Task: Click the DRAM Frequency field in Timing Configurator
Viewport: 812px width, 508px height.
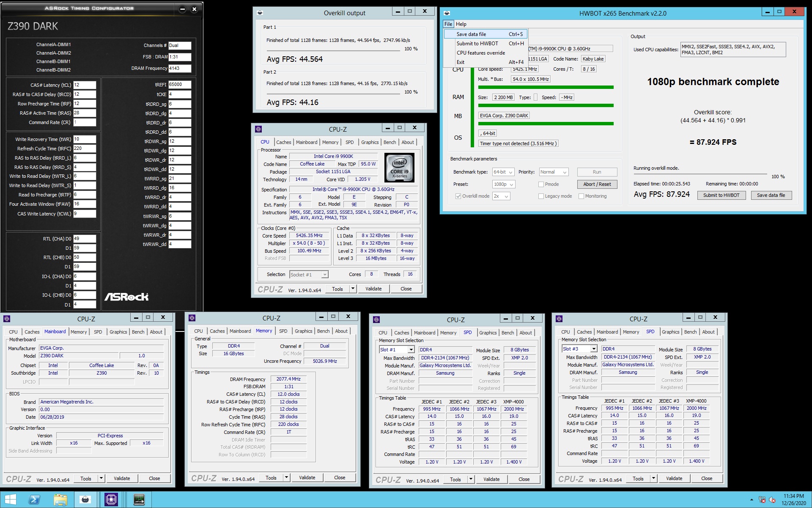Action: click(x=180, y=69)
